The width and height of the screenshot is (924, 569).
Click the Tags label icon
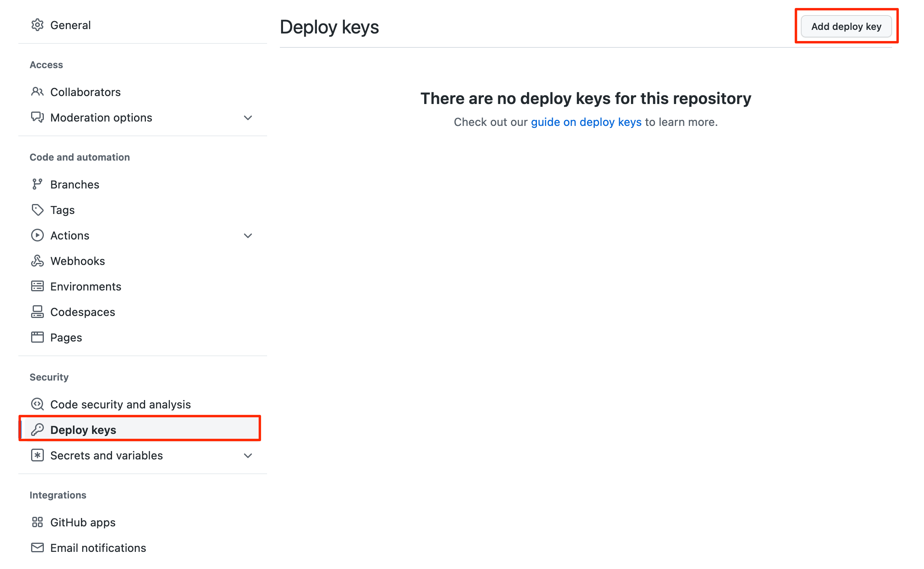[x=37, y=210]
